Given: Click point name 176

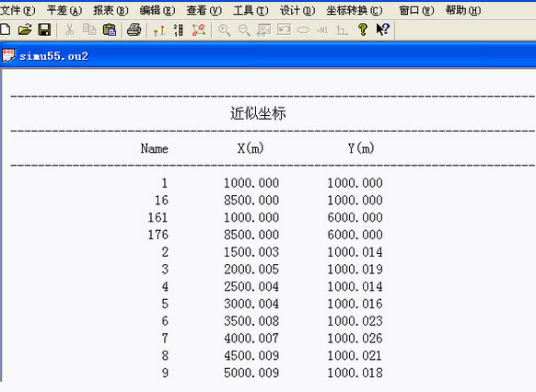Looking at the screenshot, I should 157,235.
